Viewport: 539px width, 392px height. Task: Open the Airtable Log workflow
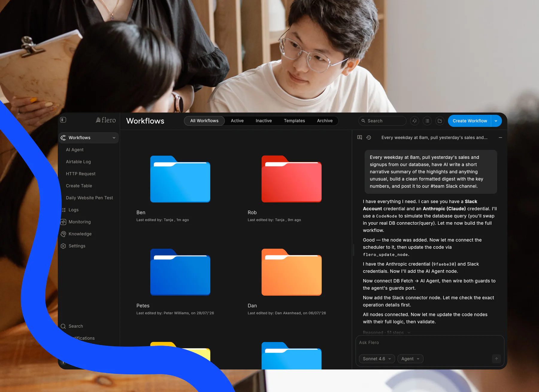tap(78, 162)
